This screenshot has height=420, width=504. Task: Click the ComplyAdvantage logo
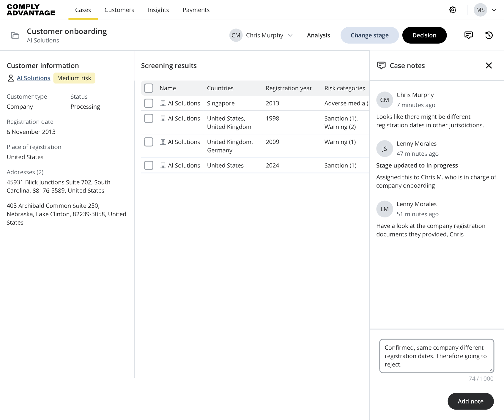point(31,10)
